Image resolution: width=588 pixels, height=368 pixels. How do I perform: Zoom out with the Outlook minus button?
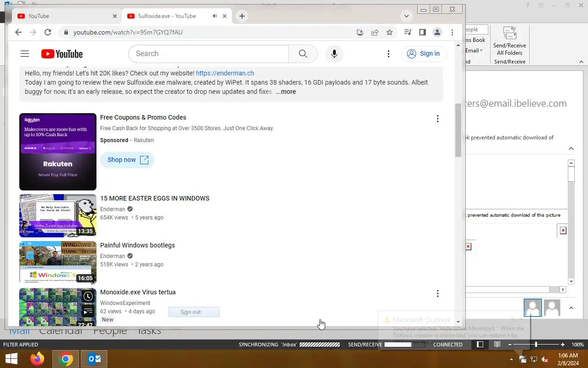[509, 345]
